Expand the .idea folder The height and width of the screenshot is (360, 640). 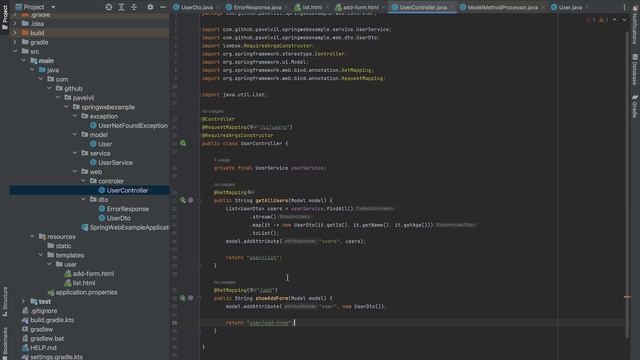click(x=15, y=24)
